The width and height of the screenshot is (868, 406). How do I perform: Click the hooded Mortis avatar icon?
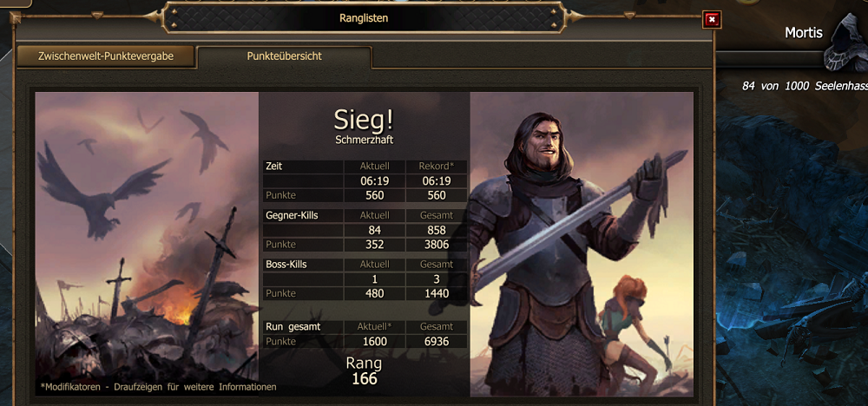click(845, 42)
